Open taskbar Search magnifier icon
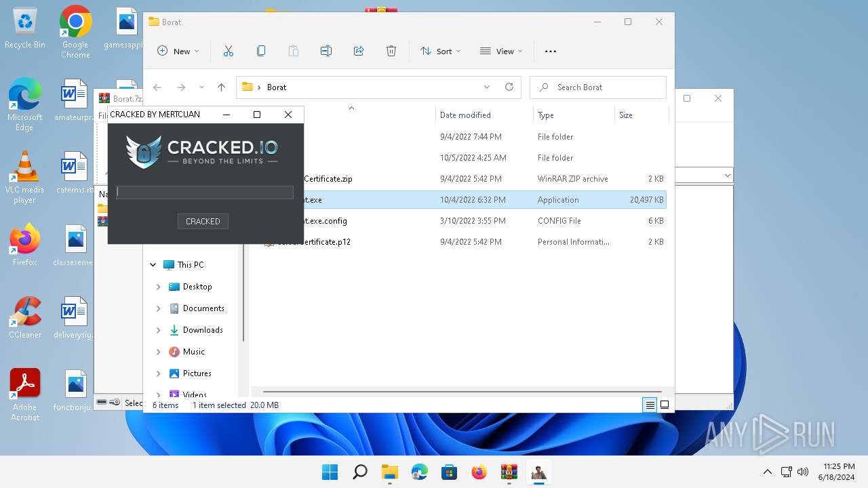This screenshot has height=488, width=868. 359,472
